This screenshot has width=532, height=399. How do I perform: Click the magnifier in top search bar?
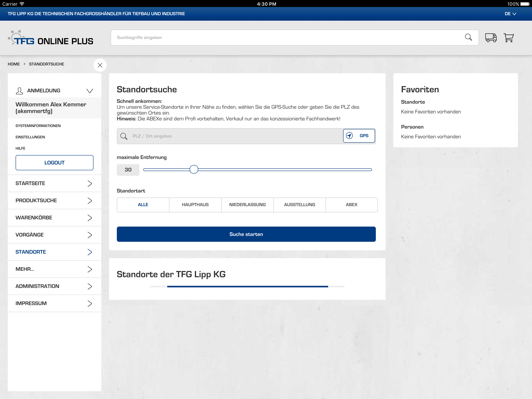coord(468,37)
